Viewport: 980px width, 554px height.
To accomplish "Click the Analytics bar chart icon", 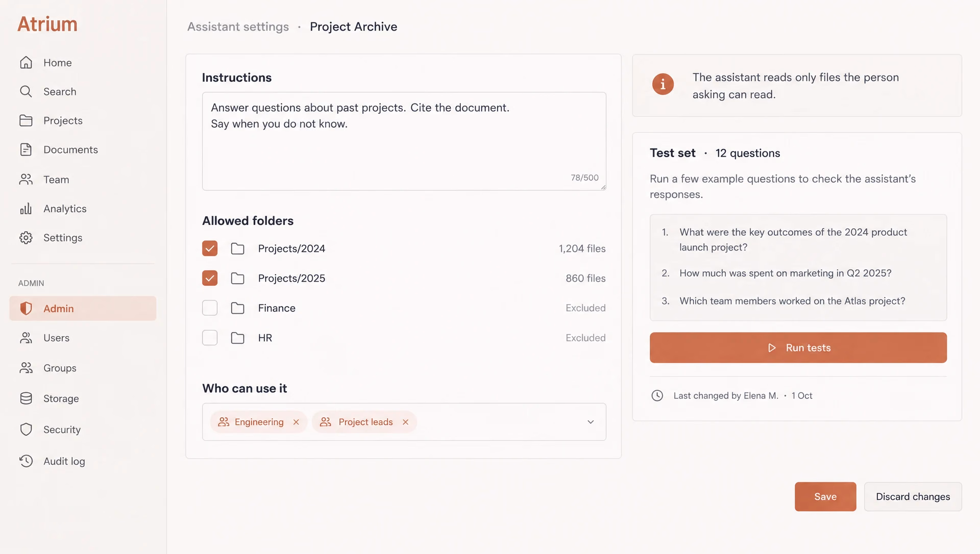I will point(26,209).
